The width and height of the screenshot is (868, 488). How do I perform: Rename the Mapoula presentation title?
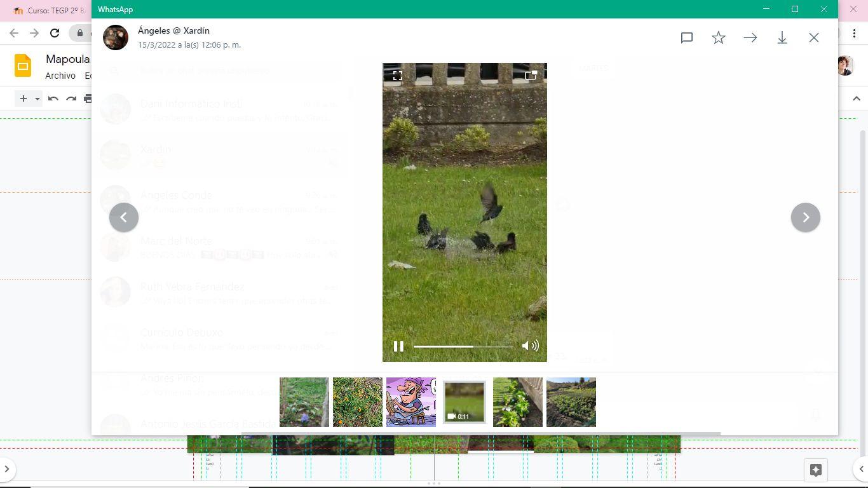[67, 59]
